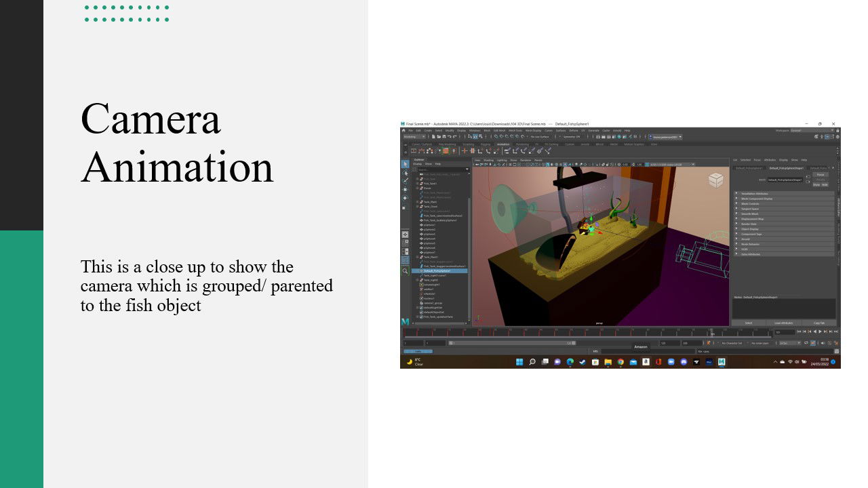Expand the Smooth Mesh section
The width and height of the screenshot is (868, 488).
click(x=737, y=213)
